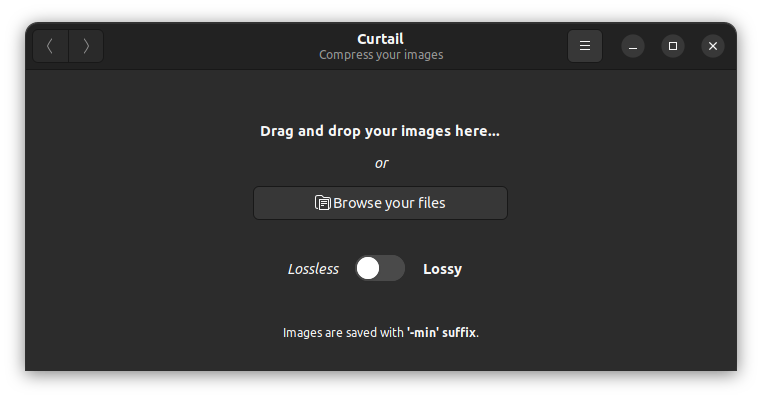
Task: Go forward with the right arrow button
Action: (86, 46)
